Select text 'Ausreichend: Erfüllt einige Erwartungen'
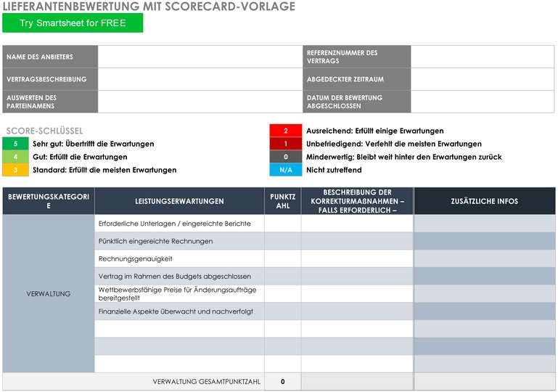The image size is (558, 392). [375, 131]
